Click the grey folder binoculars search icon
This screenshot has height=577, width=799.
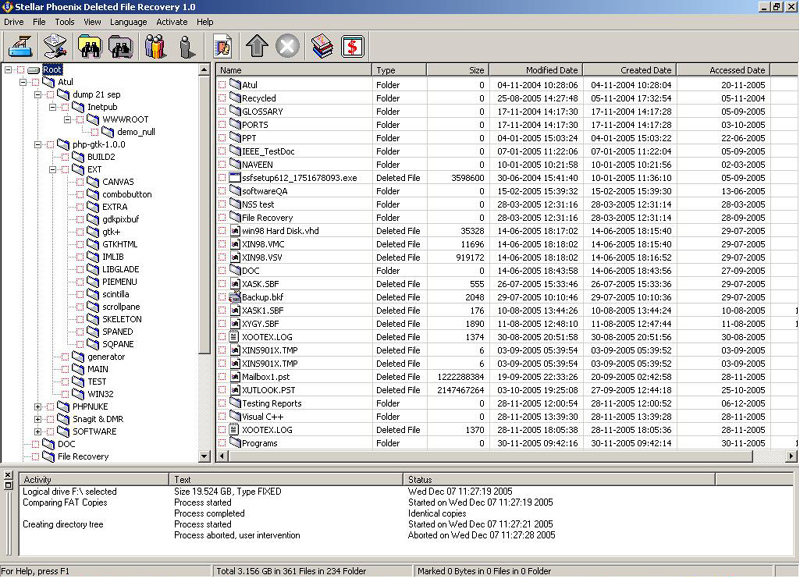[120, 46]
